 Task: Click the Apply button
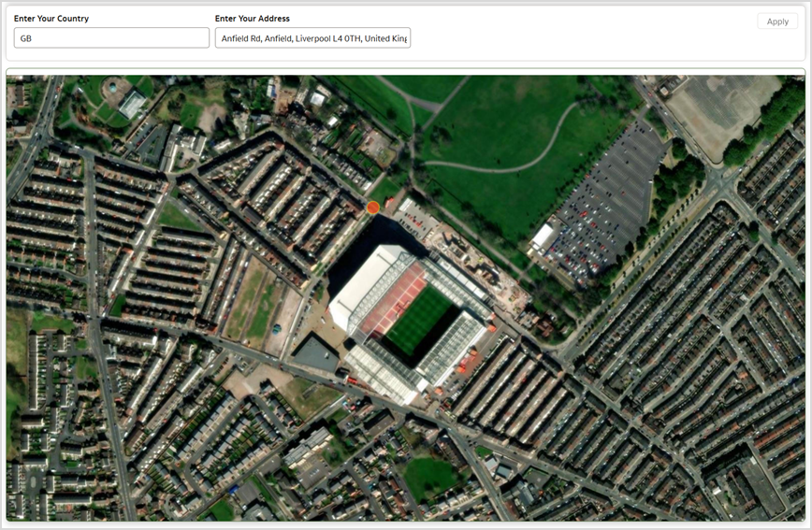tap(777, 21)
